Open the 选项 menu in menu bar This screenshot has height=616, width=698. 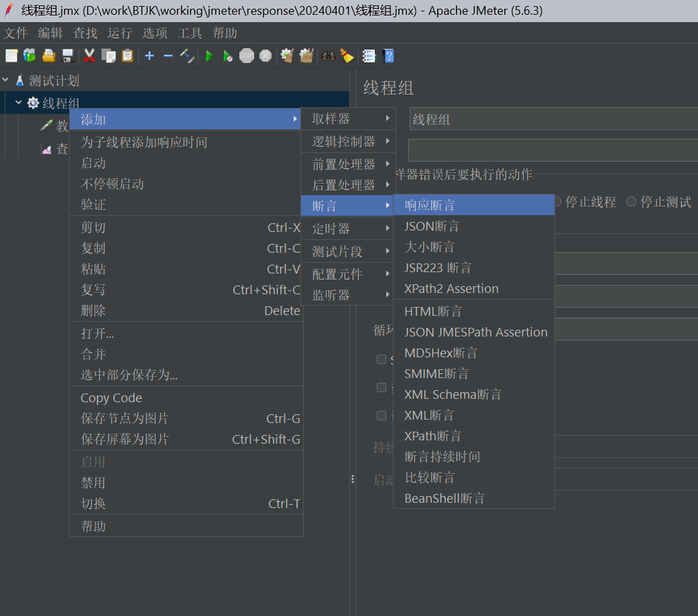[155, 33]
